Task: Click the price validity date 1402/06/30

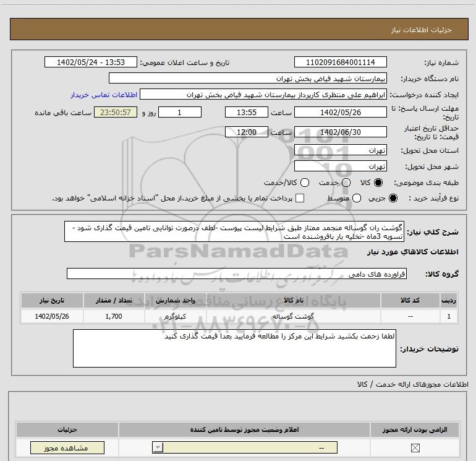Action: coord(340,132)
